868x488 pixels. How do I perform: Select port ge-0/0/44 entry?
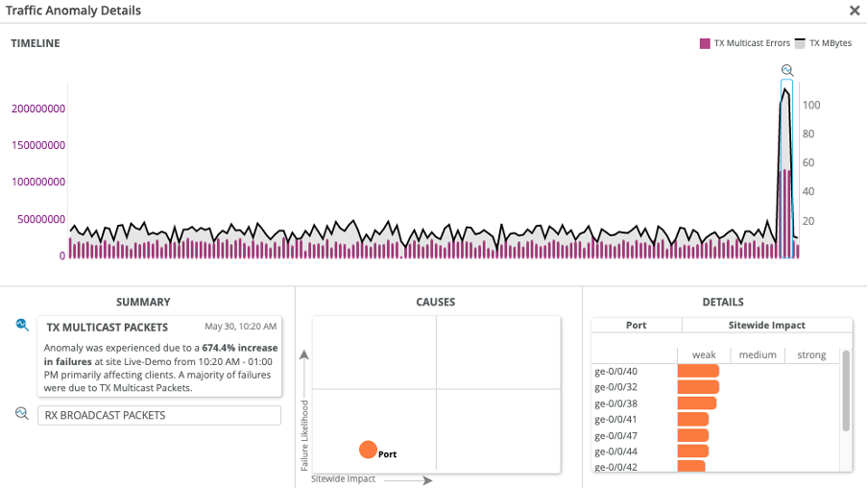coord(616,451)
